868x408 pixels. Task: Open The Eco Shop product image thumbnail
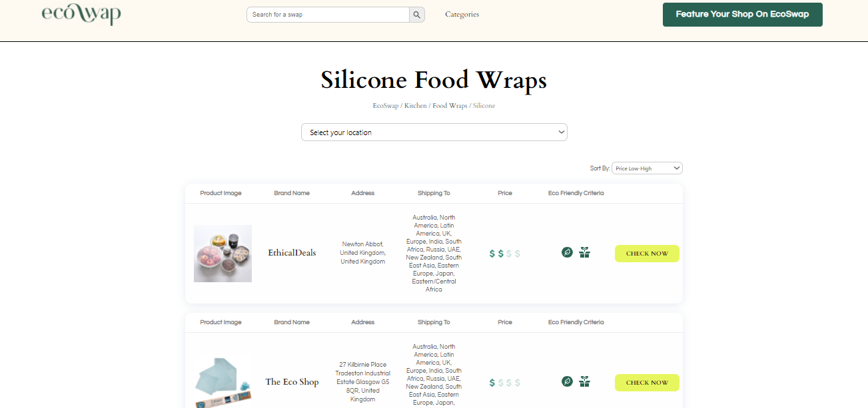[x=222, y=381]
